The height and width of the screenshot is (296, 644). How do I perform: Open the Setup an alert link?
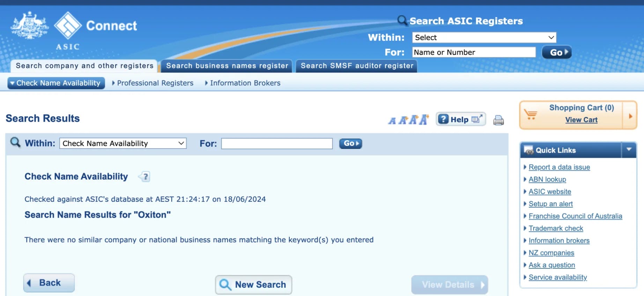[x=550, y=204]
